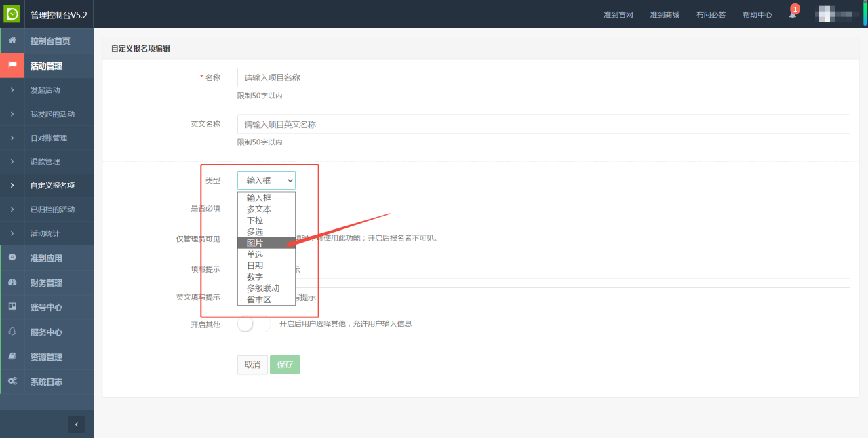
Task: Open the 准到商城 link
Action: [665, 14]
